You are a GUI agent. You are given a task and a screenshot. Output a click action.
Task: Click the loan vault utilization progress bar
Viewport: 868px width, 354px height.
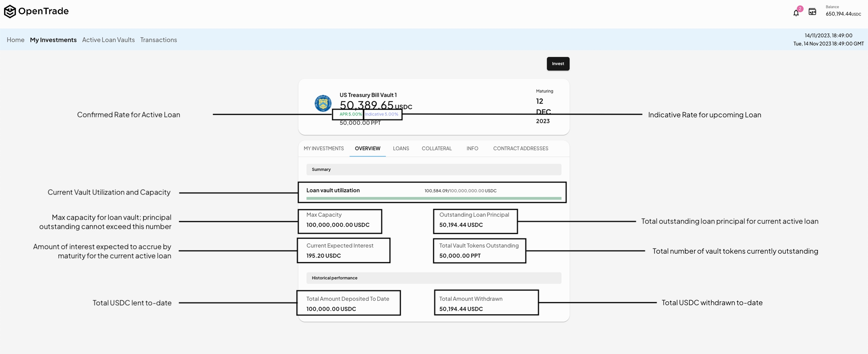pos(433,198)
